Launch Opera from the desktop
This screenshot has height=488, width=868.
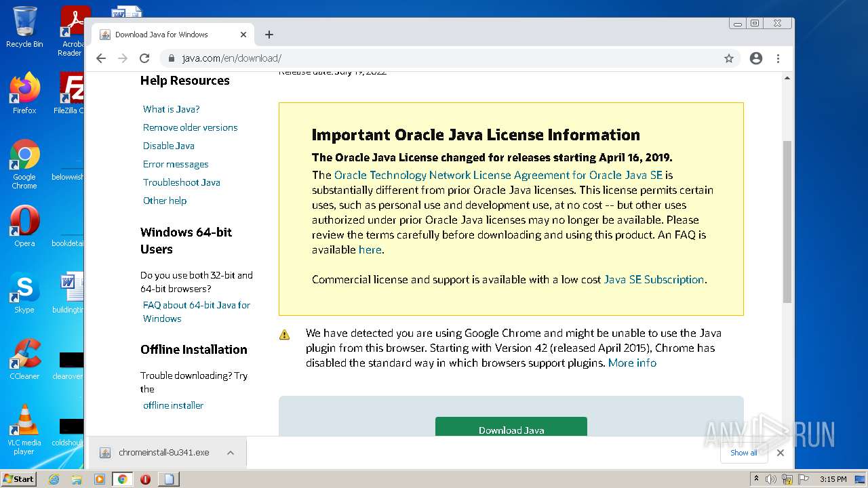pos(24,226)
